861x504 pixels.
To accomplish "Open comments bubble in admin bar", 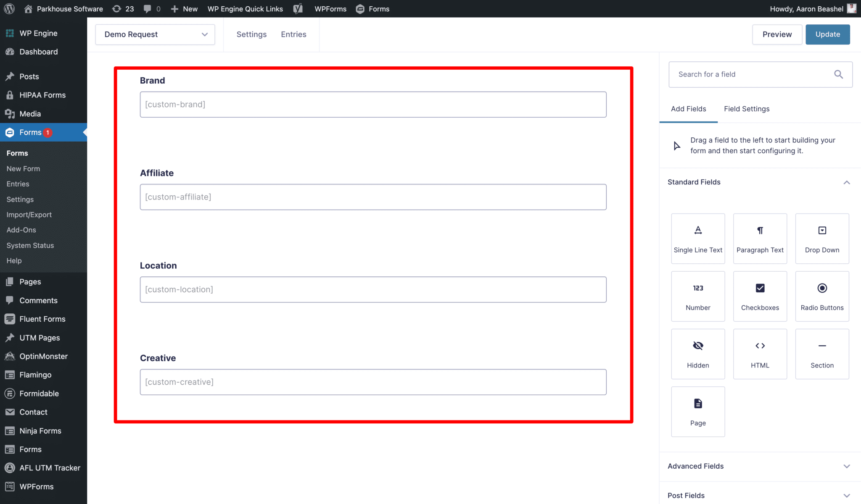I will (x=152, y=9).
